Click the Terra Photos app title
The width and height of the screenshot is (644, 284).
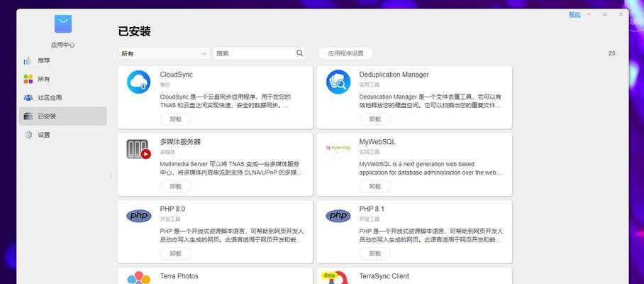tap(179, 276)
